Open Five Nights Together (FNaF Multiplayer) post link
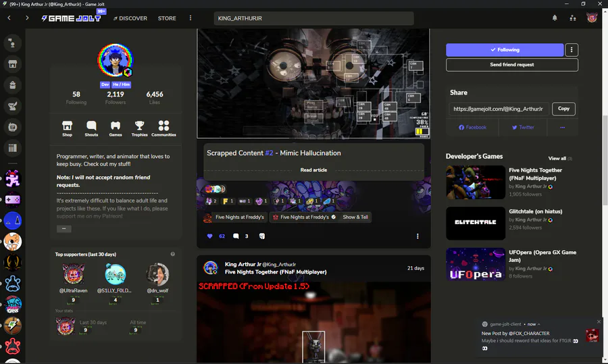Viewport: 608px width, 364px height. click(276, 272)
